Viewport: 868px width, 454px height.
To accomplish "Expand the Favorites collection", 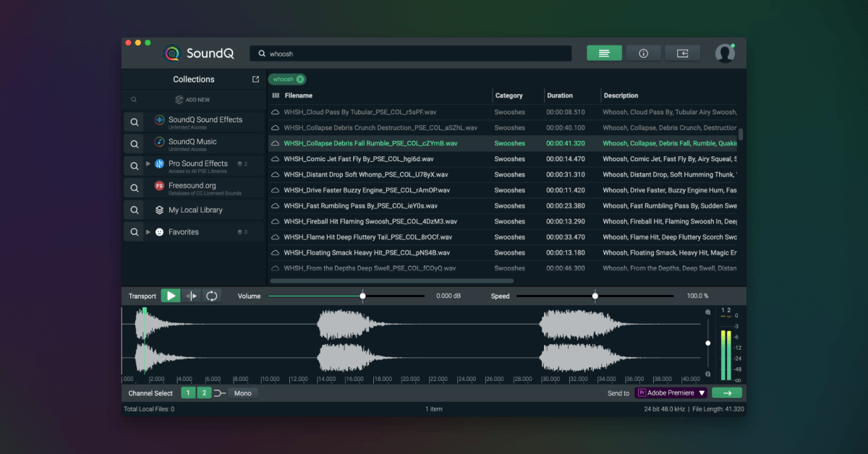I will [x=148, y=231].
